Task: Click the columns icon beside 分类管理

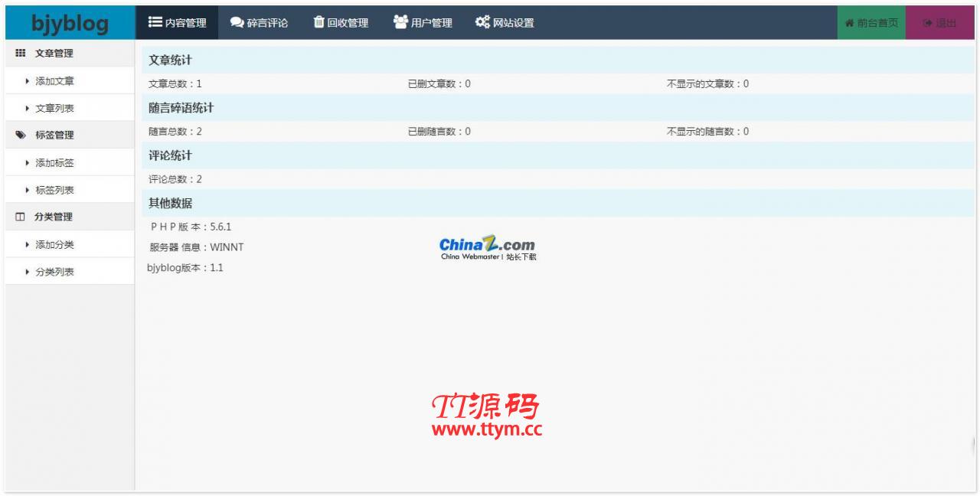Action: click(x=21, y=217)
